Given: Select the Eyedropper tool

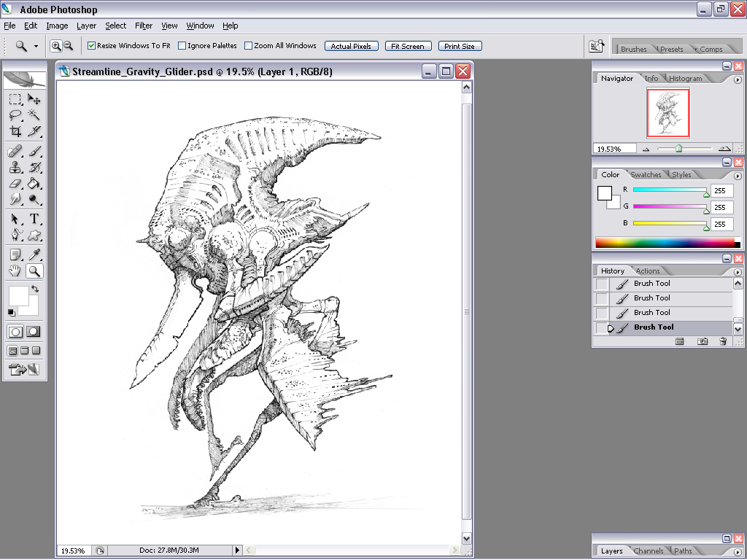Looking at the screenshot, I should [34, 255].
